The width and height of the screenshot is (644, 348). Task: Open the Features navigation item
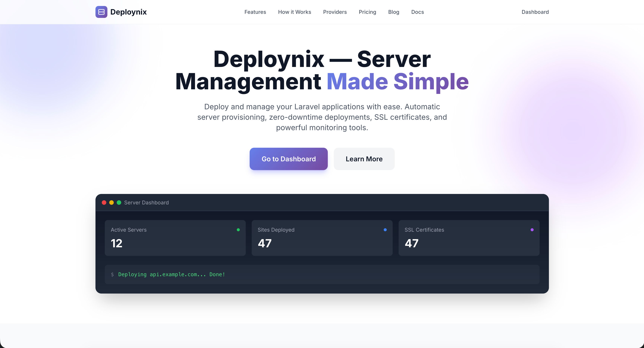[255, 12]
